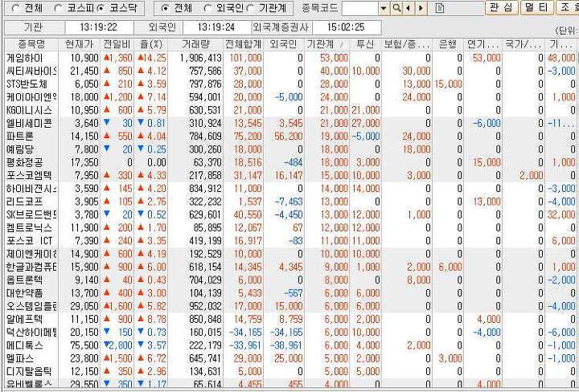This screenshot has width=579, height=392.
Task: Select the 예림당 stock row
Action: tap(292, 149)
